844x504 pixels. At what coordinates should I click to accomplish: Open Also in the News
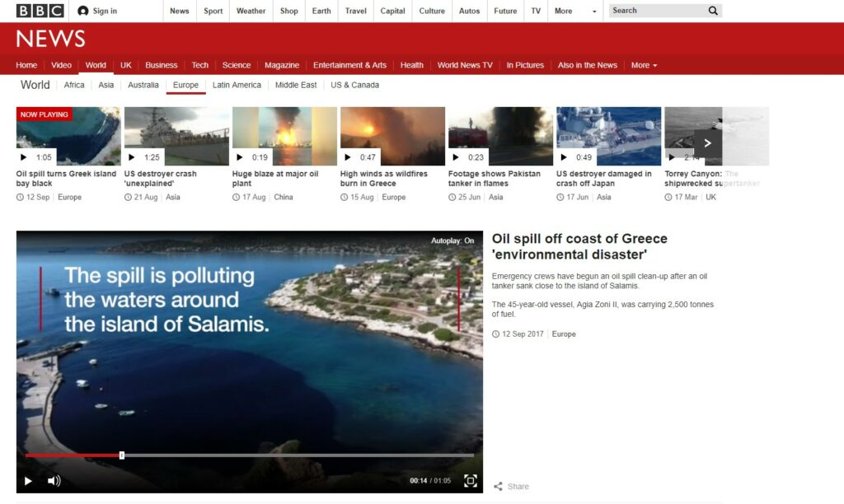pos(587,65)
